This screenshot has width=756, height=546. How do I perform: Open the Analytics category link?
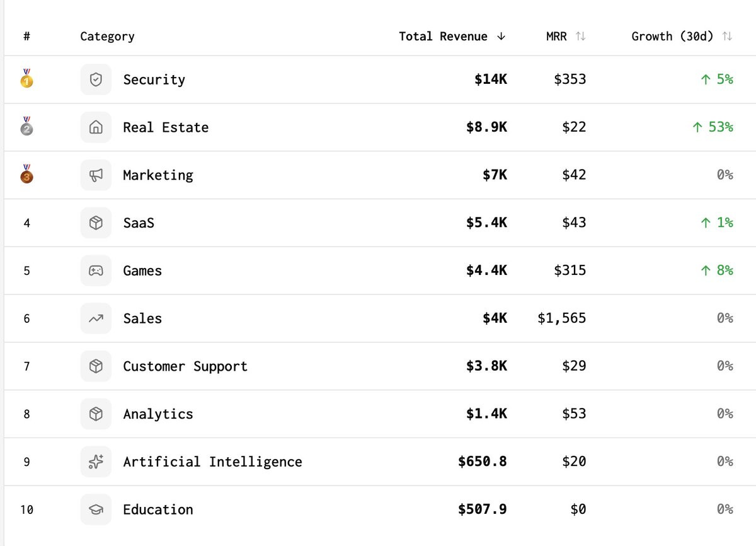[x=158, y=414]
